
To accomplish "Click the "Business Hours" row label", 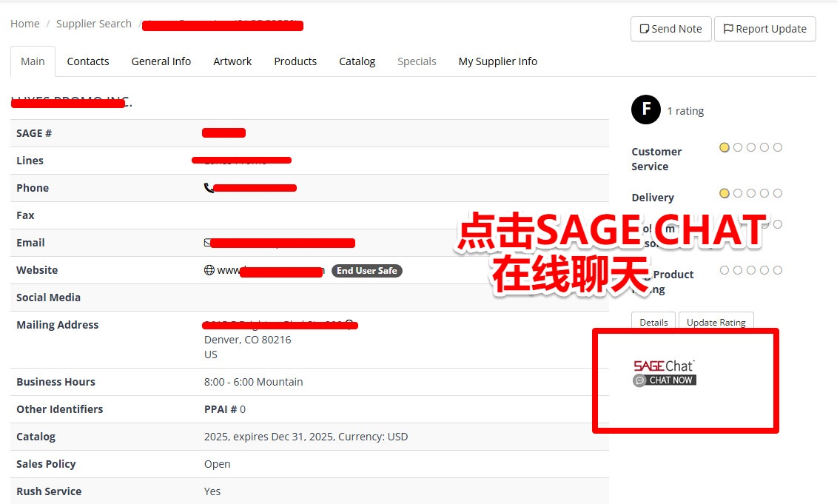I will click(x=56, y=383).
